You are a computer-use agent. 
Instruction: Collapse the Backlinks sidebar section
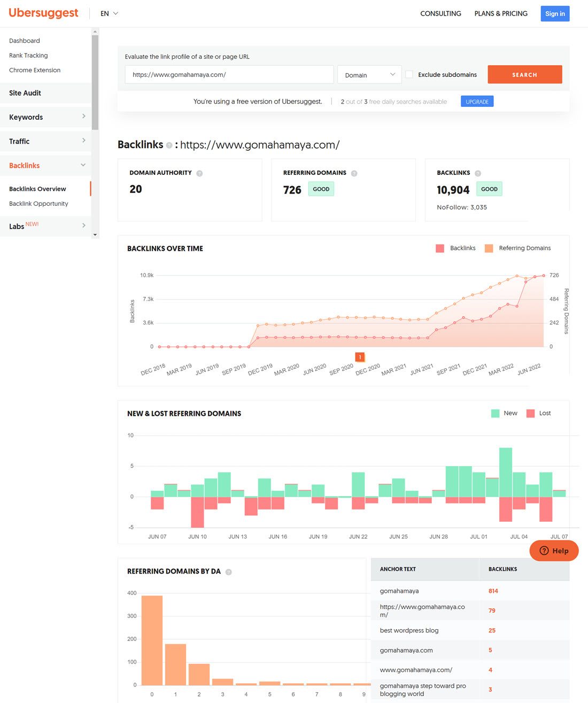click(x=45, y=166)
